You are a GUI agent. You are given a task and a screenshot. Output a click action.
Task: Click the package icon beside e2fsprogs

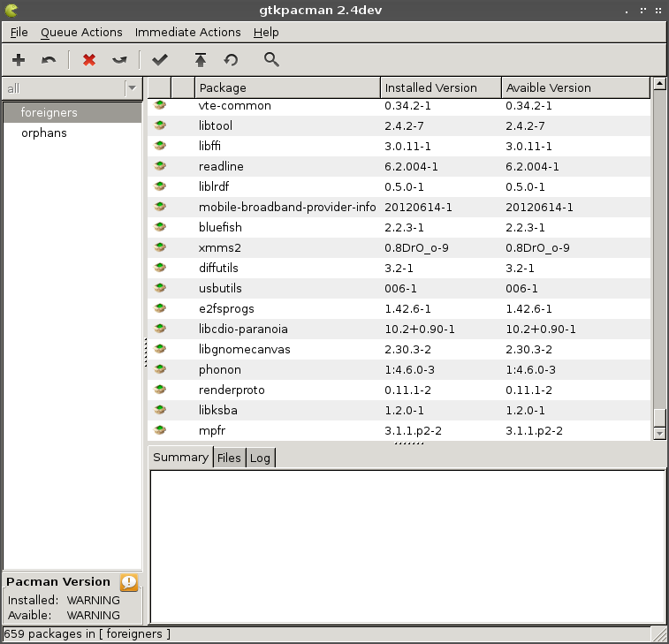click(x=160, y=308)
